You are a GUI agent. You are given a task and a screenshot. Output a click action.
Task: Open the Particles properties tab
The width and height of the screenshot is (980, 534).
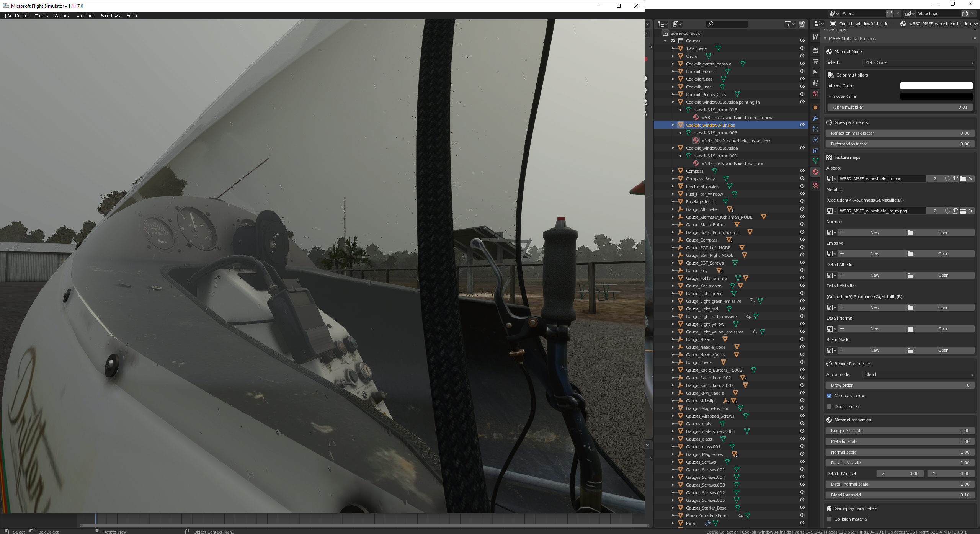pyautogui.click(x=815, y=129)
